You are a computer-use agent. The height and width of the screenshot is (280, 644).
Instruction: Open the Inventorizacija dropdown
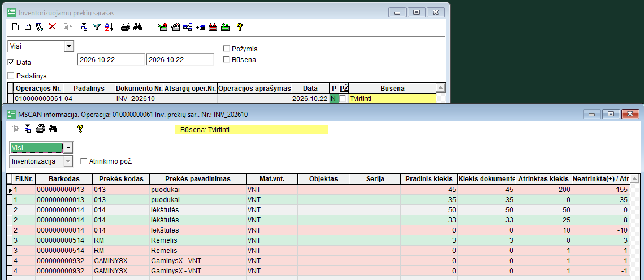[x=68, y=161]
